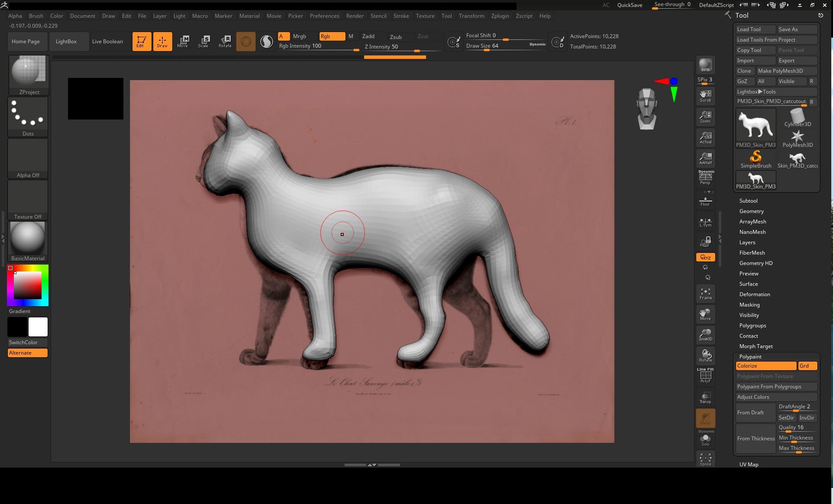Viewport: 833px width, 504px height.
Task: Click the white color swatch
Action: pyautogui.click(x=38, y=327)
